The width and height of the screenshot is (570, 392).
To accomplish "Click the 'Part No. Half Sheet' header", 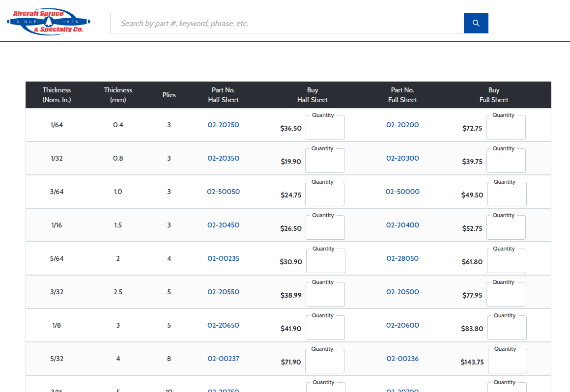I will 223,95.
